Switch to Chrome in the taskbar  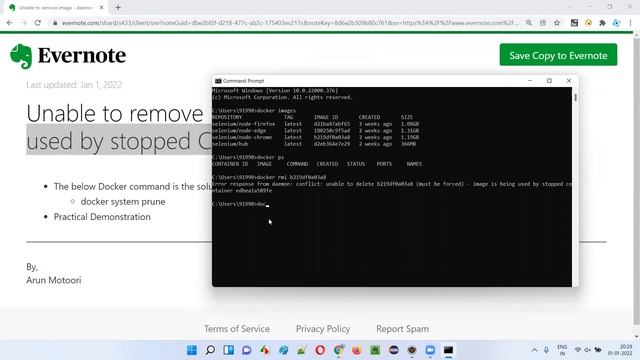338,350
